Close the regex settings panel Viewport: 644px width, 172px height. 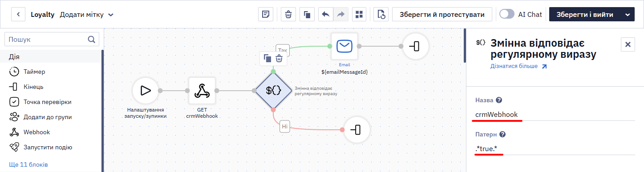[628, 44]
